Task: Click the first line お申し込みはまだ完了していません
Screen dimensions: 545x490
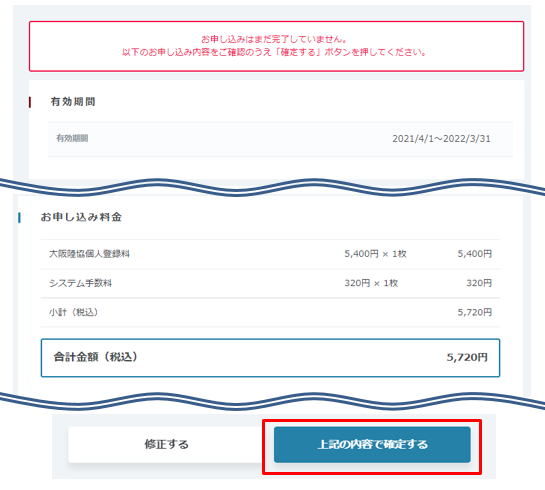Action: click(274, 39)
